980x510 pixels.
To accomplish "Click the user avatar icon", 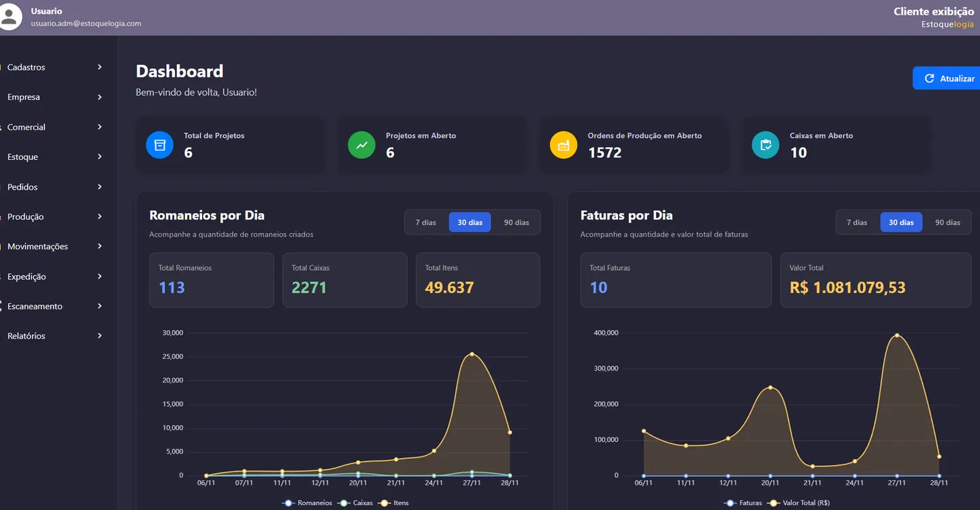I will point(9,18).
